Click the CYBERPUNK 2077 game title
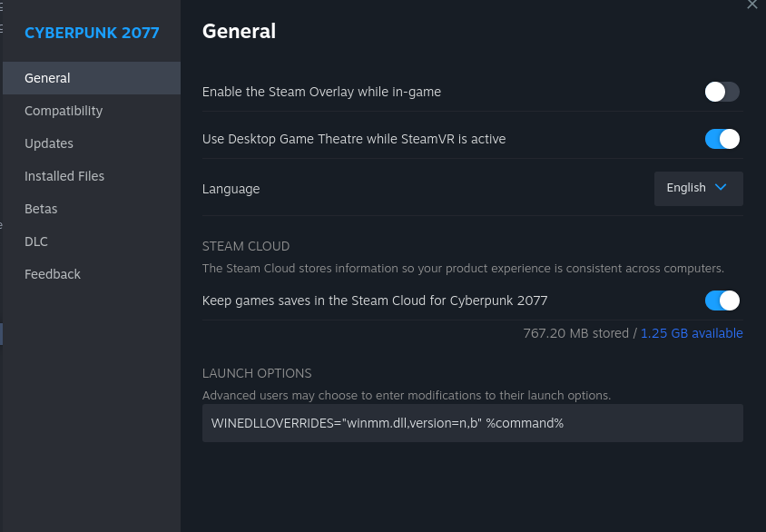 [x=92, y=33]
